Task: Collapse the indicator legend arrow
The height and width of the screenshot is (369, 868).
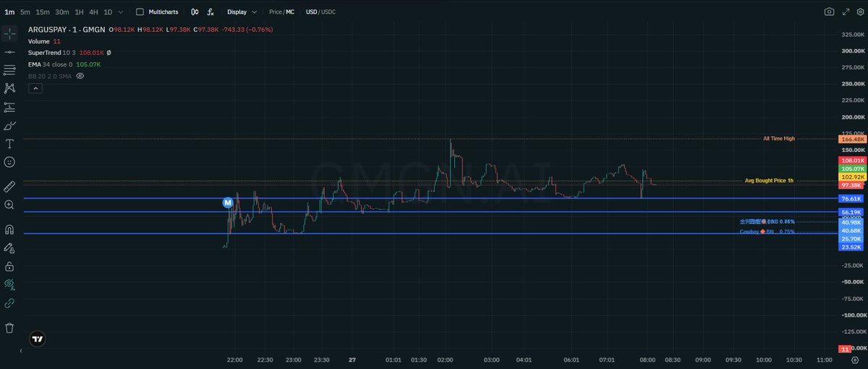Action: [x=35, y=88]
